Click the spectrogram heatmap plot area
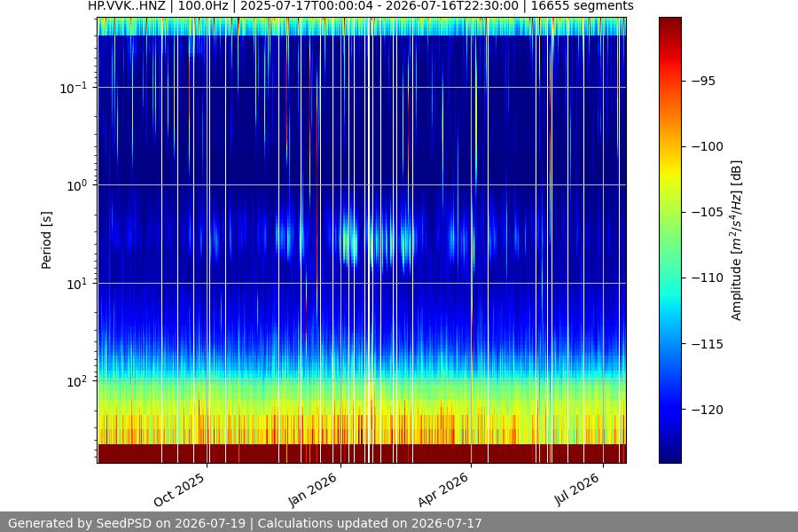 coord(362,240)
